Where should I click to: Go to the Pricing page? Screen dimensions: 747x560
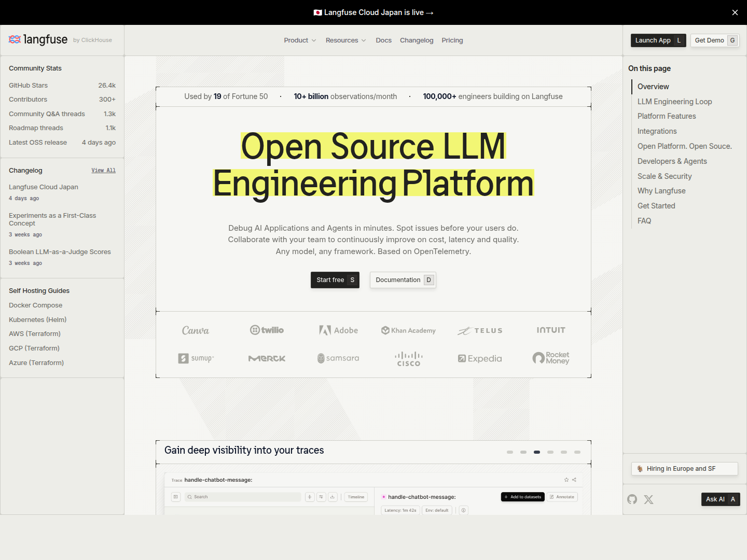[452, 40]
